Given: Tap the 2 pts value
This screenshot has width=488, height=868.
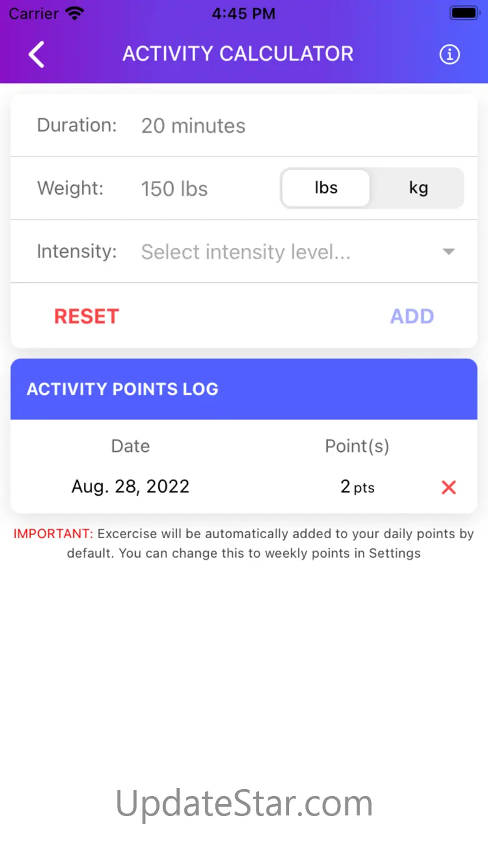Looking at the screenshot, I should point(357,487).
